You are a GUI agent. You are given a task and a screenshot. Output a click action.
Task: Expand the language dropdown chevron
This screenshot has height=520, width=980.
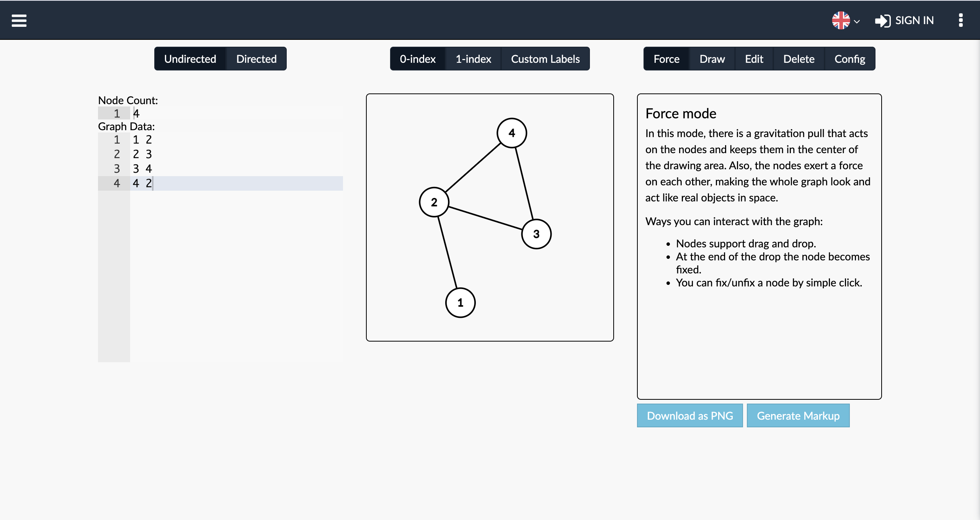point(857,21)
